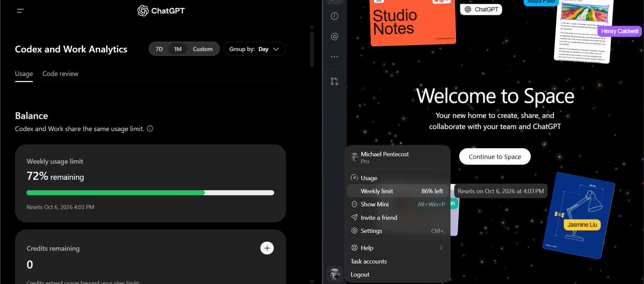
Task: Click the Help row chevron arrow
Action: pos(441,248)
